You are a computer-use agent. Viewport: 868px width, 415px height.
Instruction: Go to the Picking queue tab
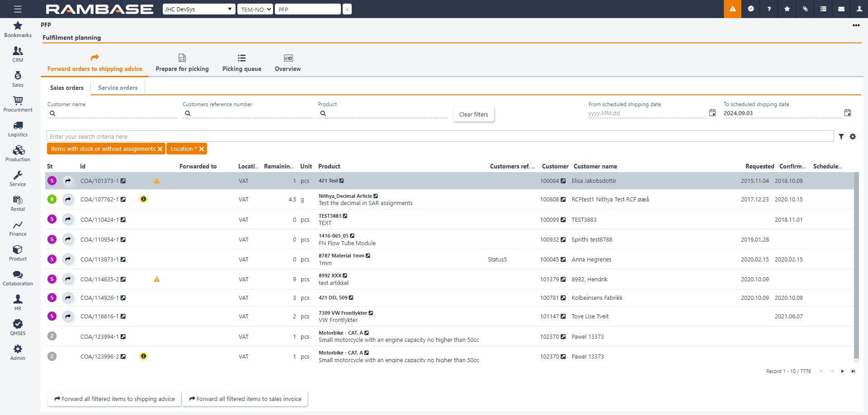click(241, 63)
